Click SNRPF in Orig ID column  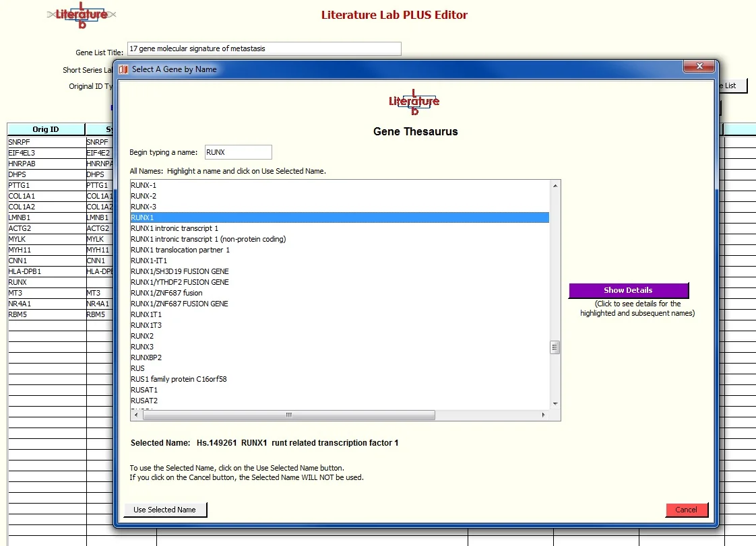[x=46, y=142]
